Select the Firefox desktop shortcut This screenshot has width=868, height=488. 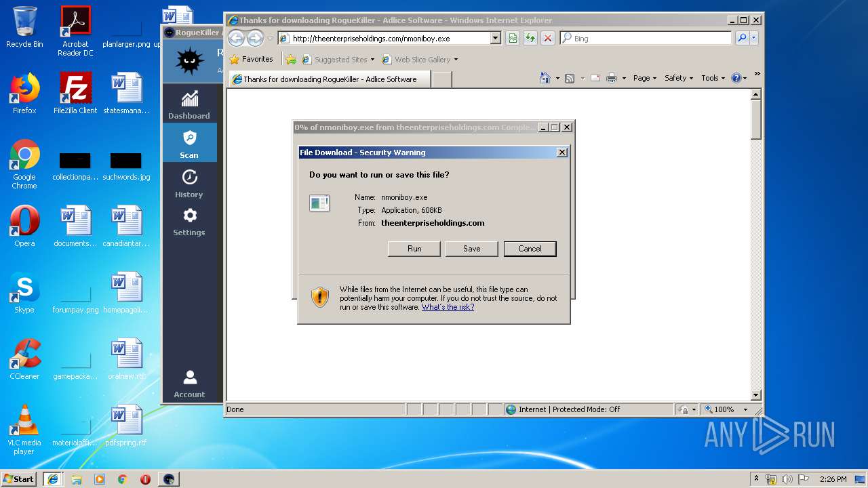tap(24, 94)
